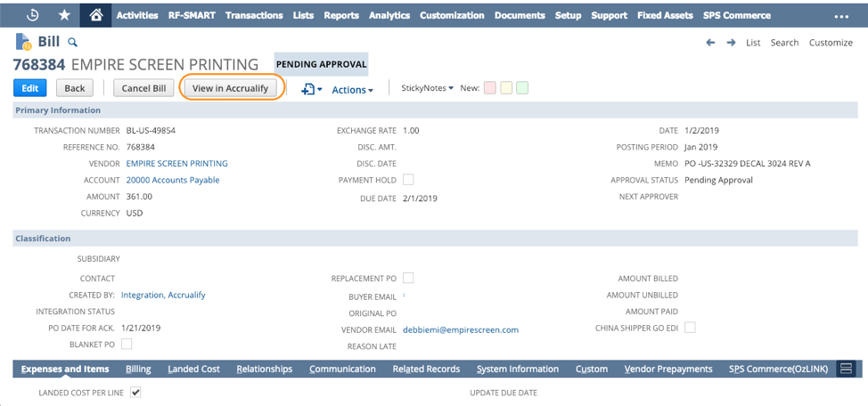
Task: Open the RF-SMART menu
Action: coord(192,15)
